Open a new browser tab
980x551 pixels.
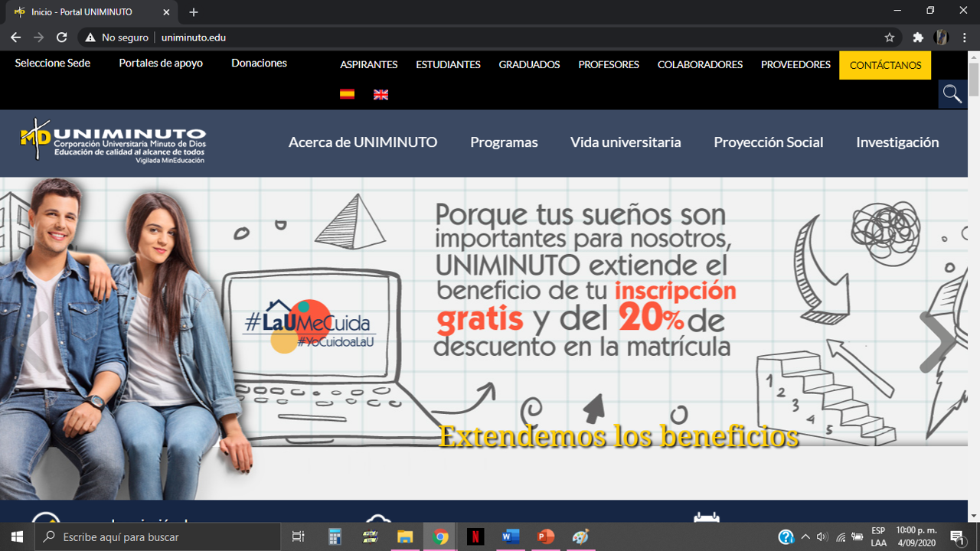[194, 12]
